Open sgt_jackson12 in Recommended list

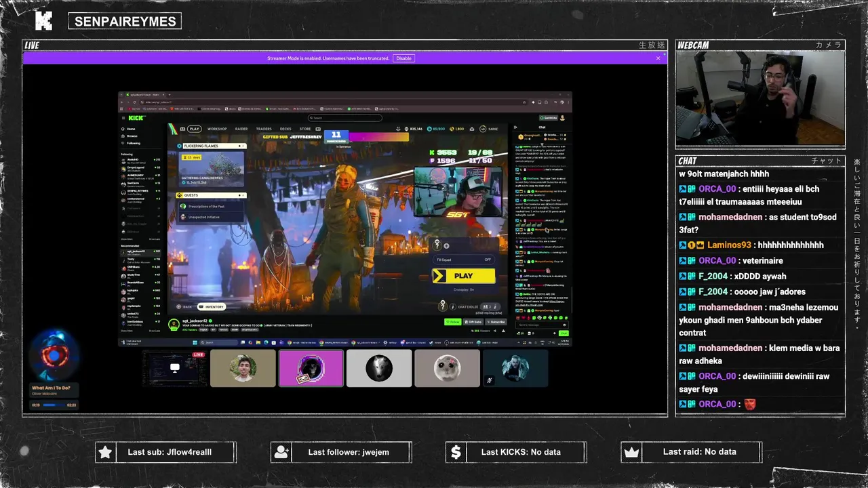tap(139, 252)
